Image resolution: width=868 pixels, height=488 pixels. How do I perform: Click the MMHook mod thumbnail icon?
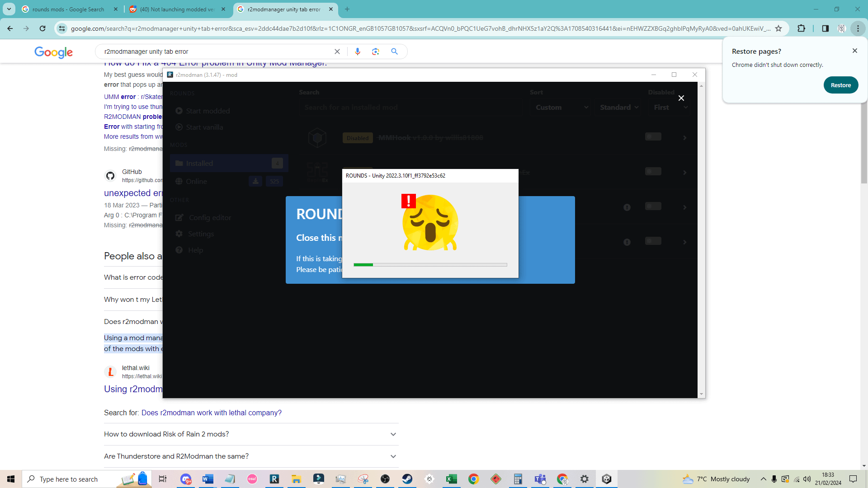pos(317,138)
